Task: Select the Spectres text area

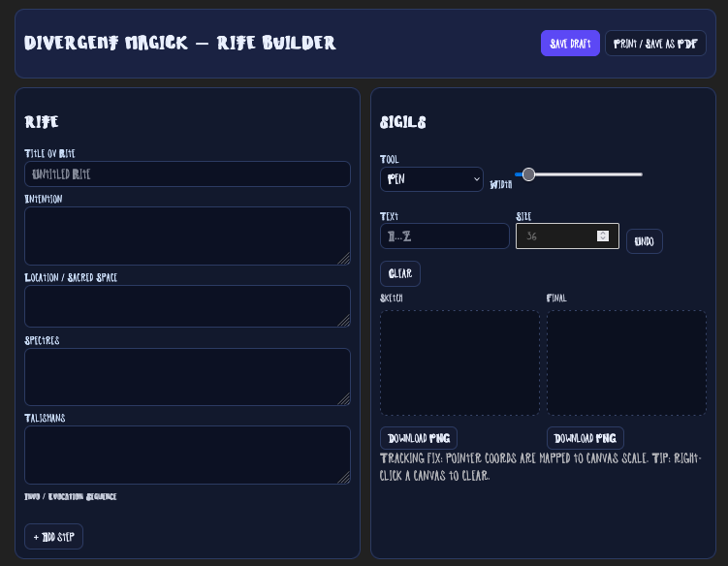Action: pos(187,377)
